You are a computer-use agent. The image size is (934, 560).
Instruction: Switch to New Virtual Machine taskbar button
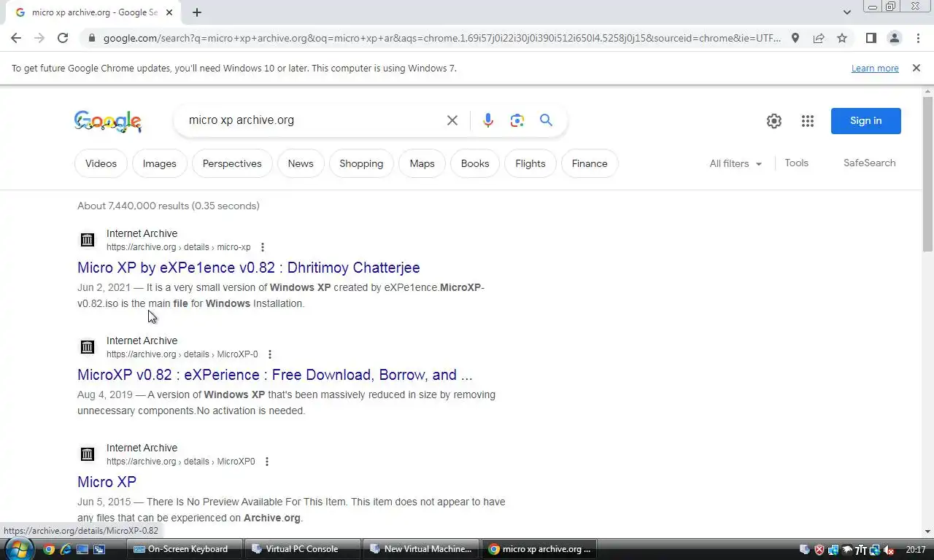coord(421,549)
